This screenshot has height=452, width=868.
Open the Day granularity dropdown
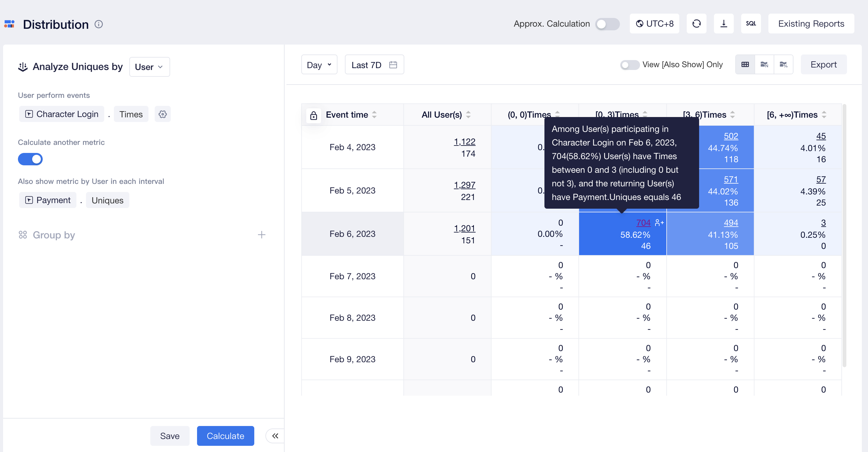[319, 65]
